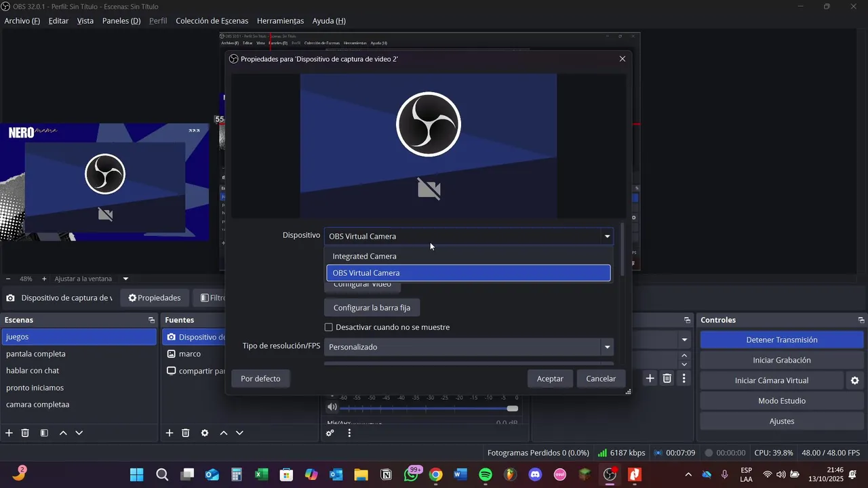
Task: Open the audio mixer three-dot menu
Action: (349, 433)
